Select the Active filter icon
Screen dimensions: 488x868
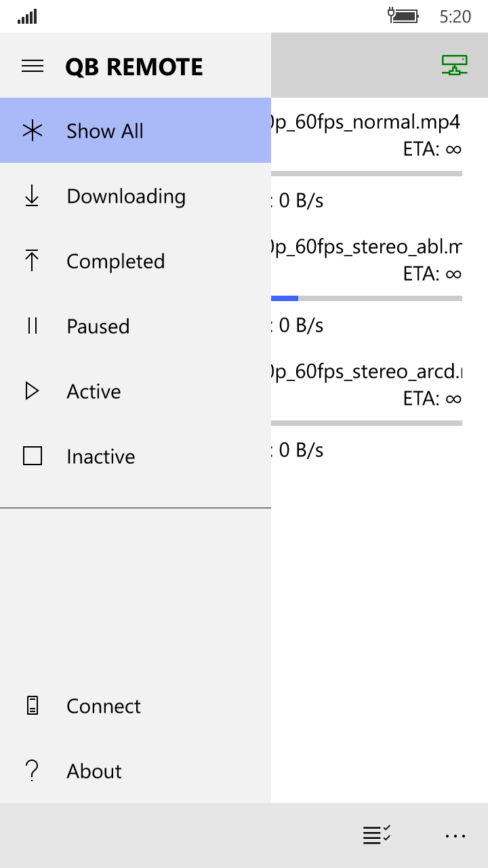tap(32, 391)
